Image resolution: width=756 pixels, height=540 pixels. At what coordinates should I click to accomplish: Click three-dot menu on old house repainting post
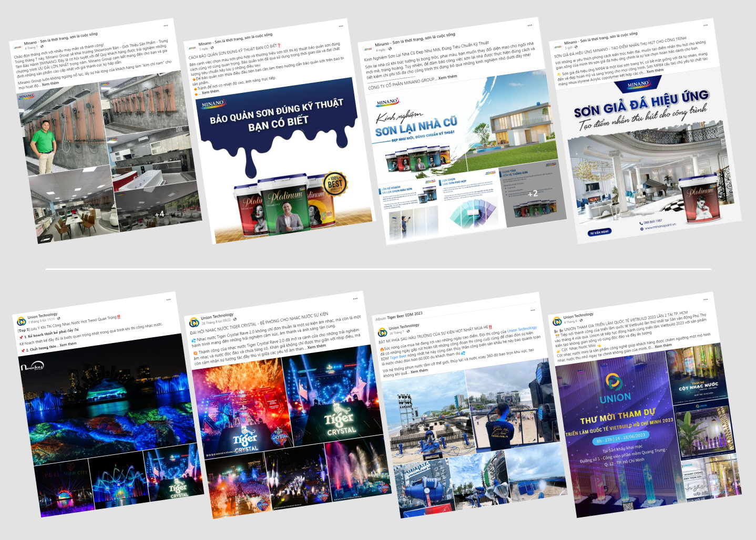coord(529,25)
